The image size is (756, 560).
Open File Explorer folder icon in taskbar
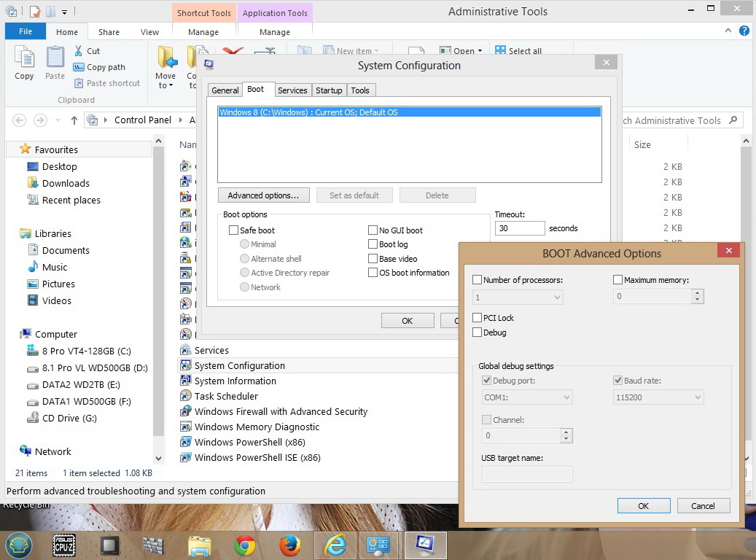199,545
